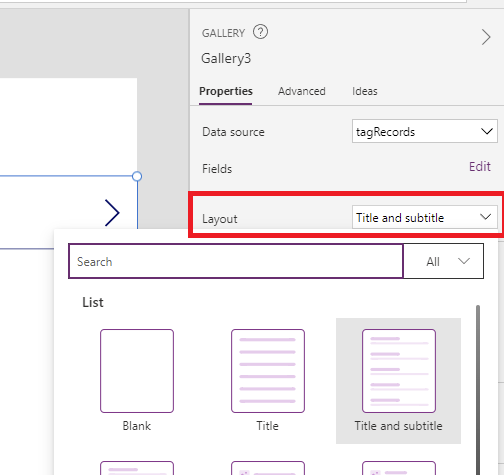The width and height of the screenshot is (504, 475).
Task: Click the layout list scrollbar
Action: pyautogui.click(x=478, y=390)
